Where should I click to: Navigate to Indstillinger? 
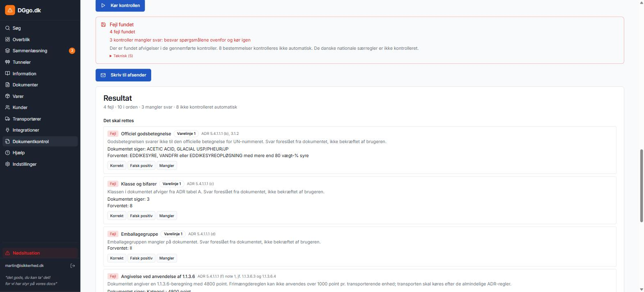[40, 164]
